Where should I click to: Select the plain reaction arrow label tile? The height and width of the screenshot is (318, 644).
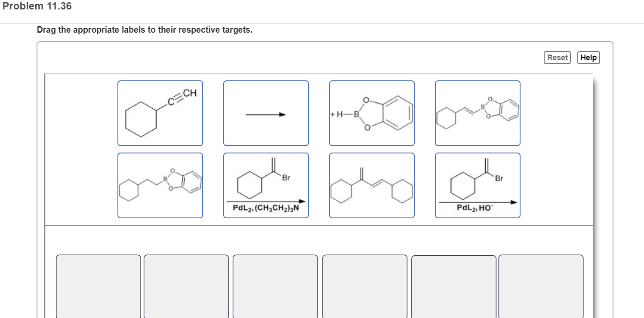pos(265,113)
